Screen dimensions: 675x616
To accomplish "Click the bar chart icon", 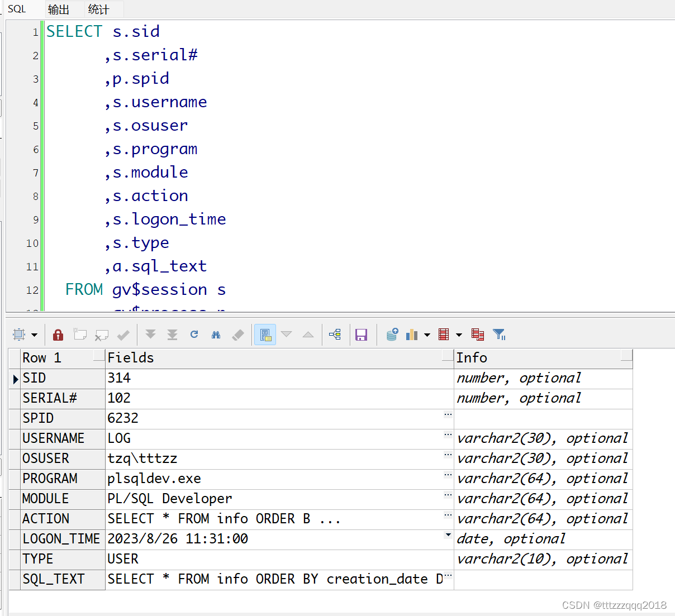I will coord(412,335).
